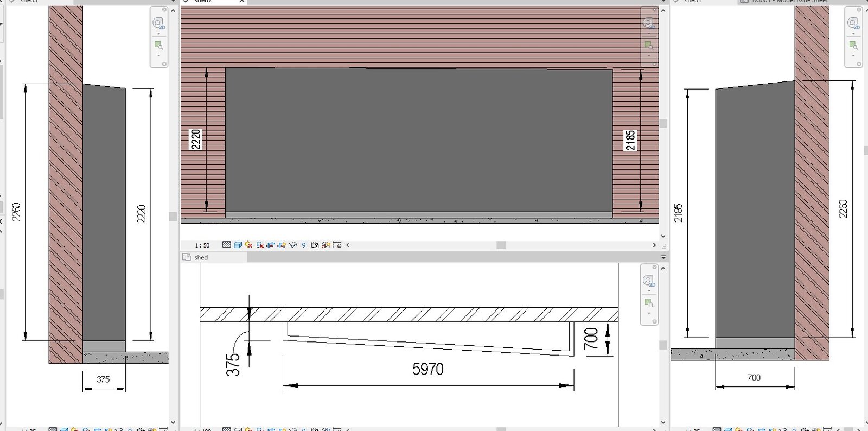The height and width of the screenshot is (431, 868).
Task: Click Zoom in Region in right view
Action: pyautogui.click(x=853, y=45)
